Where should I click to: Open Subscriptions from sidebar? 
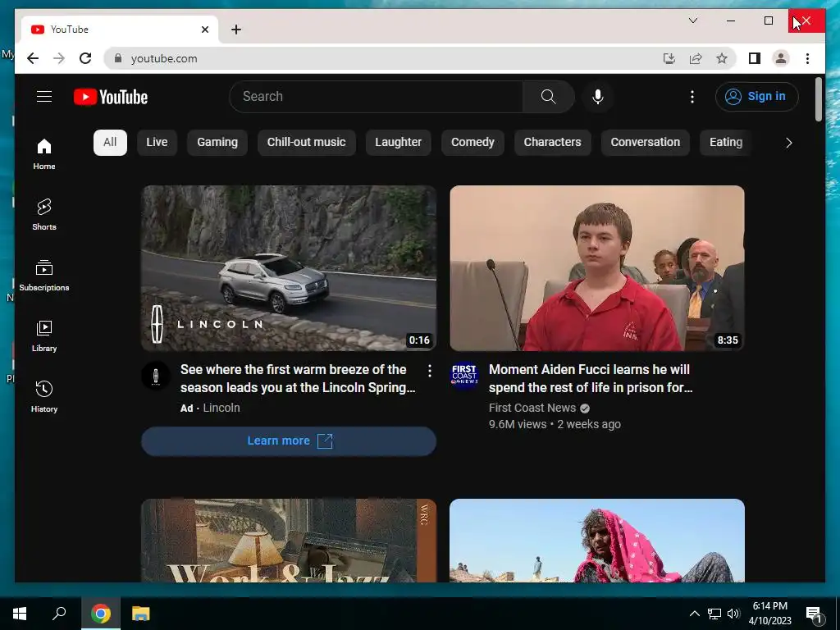(44, 276)
